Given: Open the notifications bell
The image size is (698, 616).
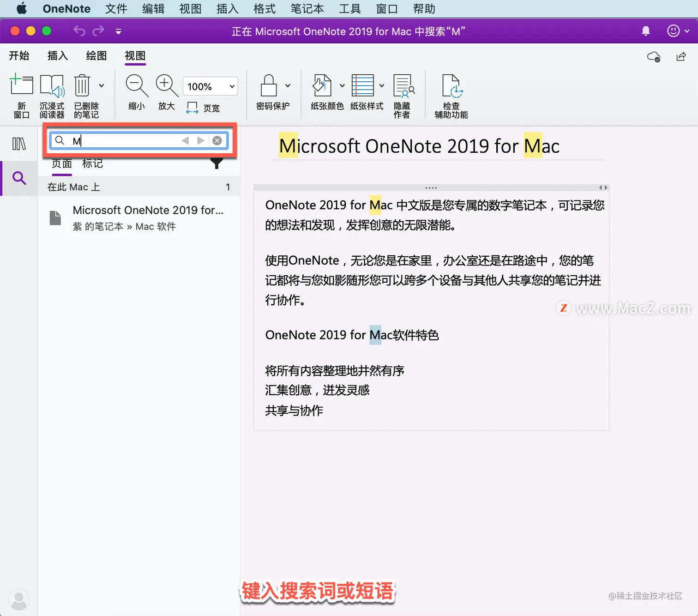Looking at the screenshot, I should (x=646, y=31).
